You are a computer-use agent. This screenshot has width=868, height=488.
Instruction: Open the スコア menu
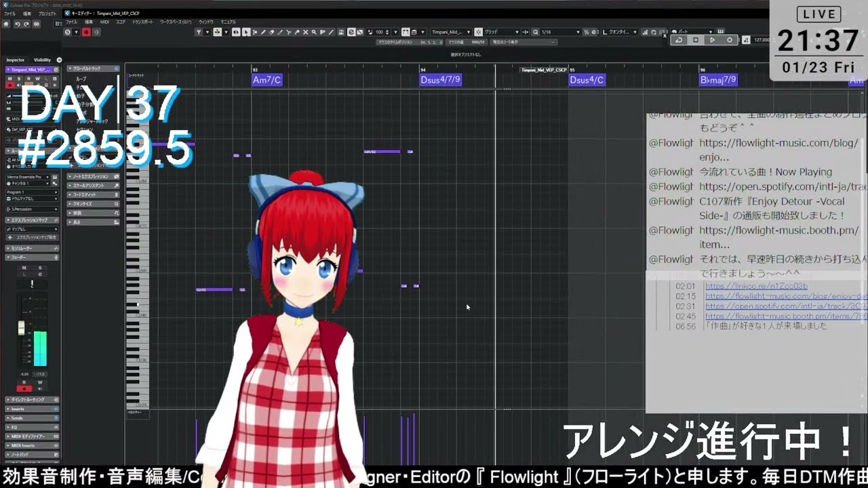click(120, 22)
